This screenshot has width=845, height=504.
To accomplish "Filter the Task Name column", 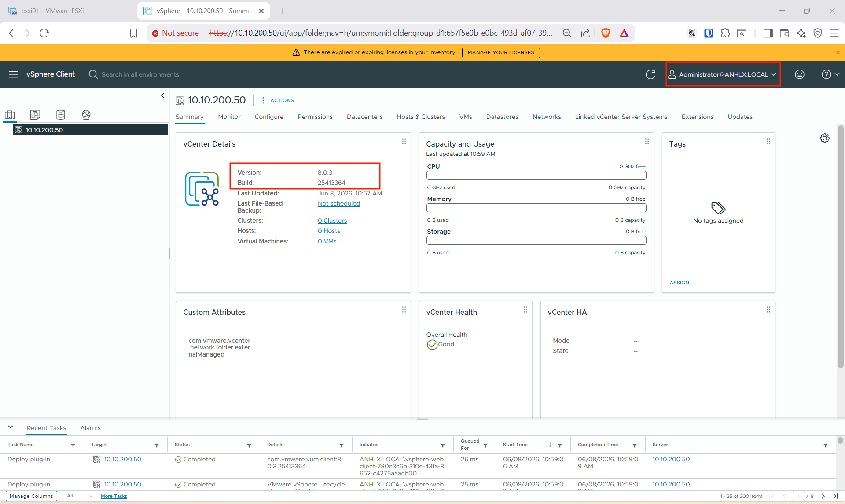I will (73, 445).
